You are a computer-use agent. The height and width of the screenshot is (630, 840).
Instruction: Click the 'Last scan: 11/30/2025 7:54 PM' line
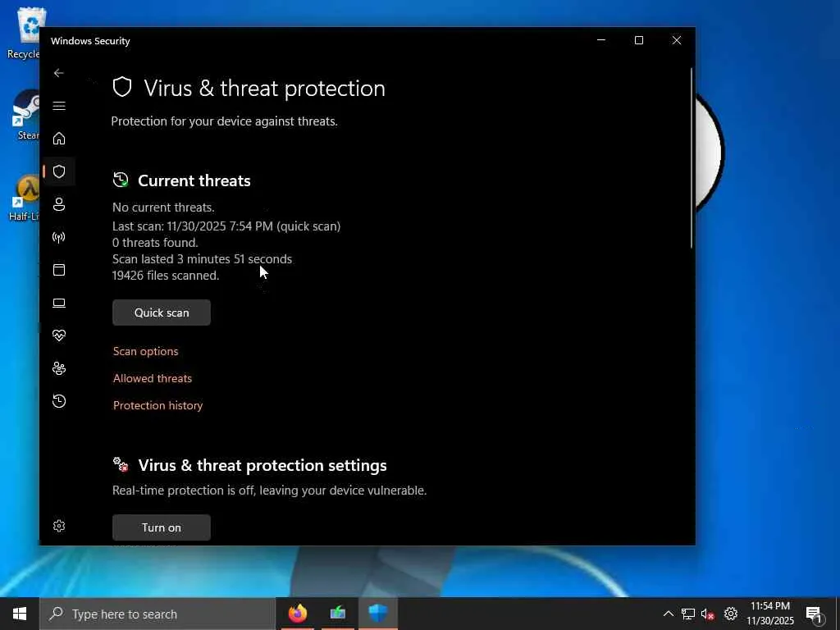point(226,226)
